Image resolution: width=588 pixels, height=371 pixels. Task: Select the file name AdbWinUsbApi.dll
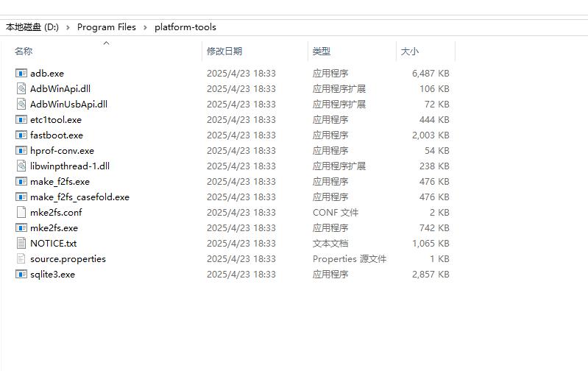point(68,104)
